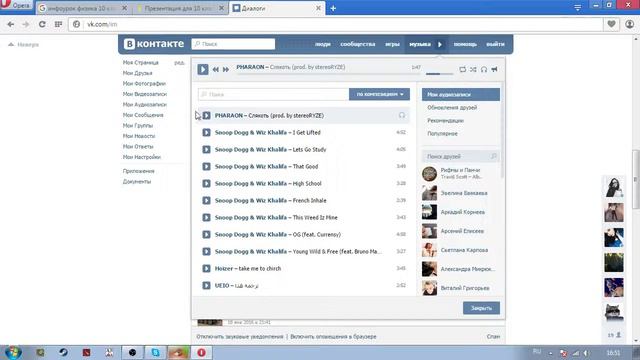Open 'сообщества' in the header menu
Image resolution: width=640 pixels, height=360 pixels.
point(358,44)
